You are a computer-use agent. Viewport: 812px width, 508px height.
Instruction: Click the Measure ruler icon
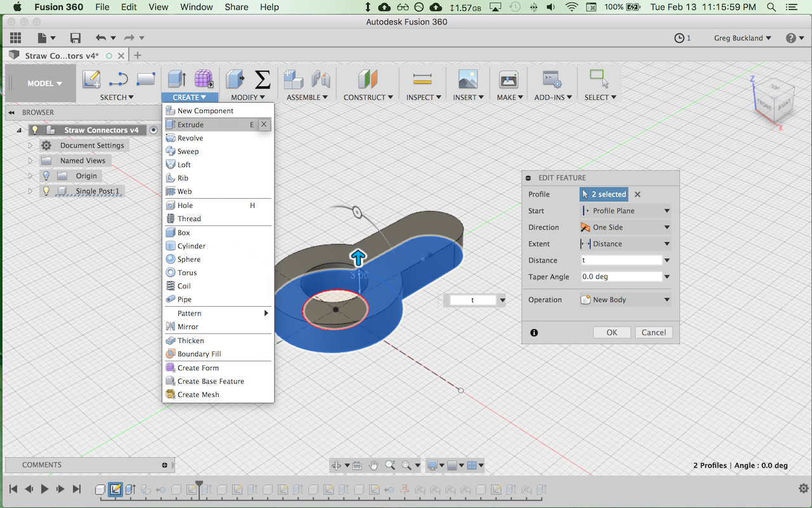click(422, 79)
